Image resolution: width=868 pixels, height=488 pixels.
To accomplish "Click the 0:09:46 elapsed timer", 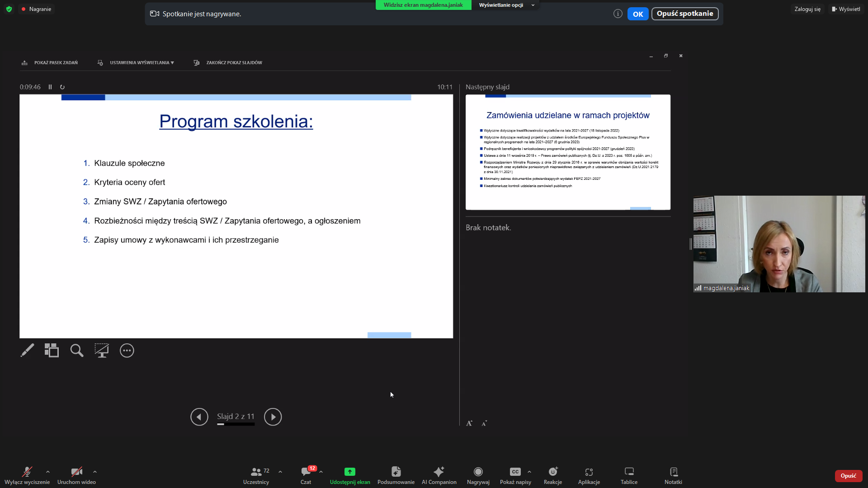I will [x=30, y=87].
